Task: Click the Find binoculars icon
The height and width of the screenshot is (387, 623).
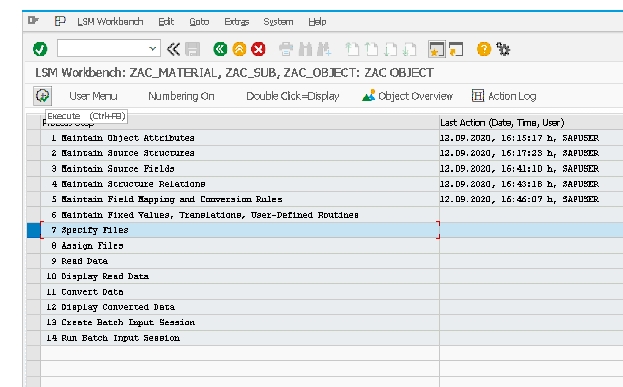Action: point(305,49)
